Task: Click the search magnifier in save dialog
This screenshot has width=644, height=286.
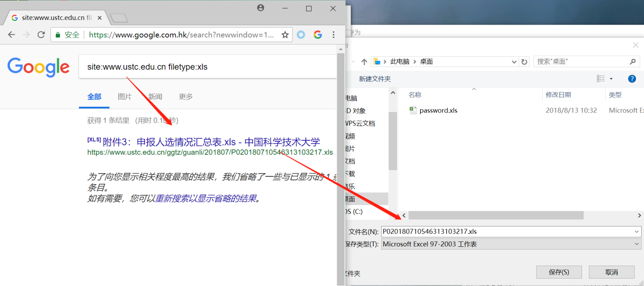Action: point(633,62)
